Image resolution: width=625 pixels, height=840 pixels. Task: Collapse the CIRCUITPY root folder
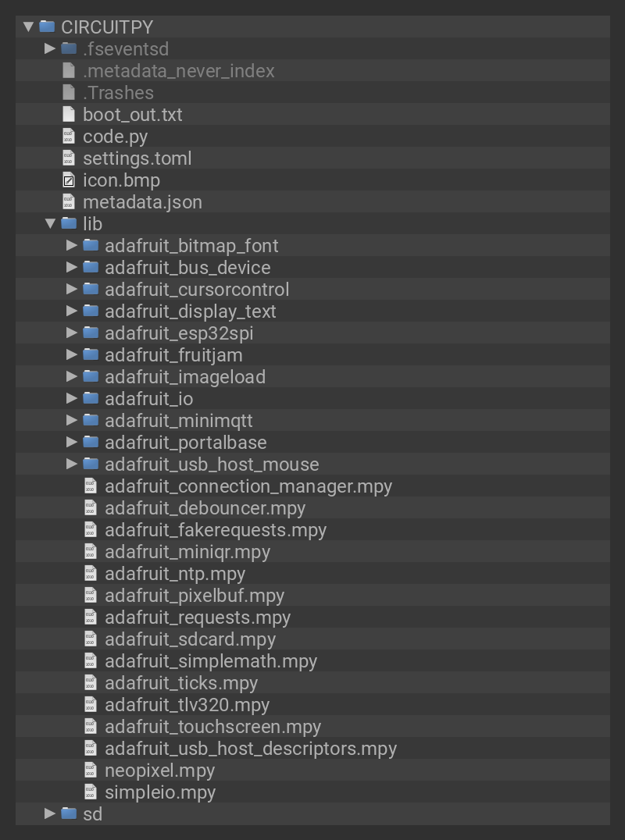[x=28, y=27]
